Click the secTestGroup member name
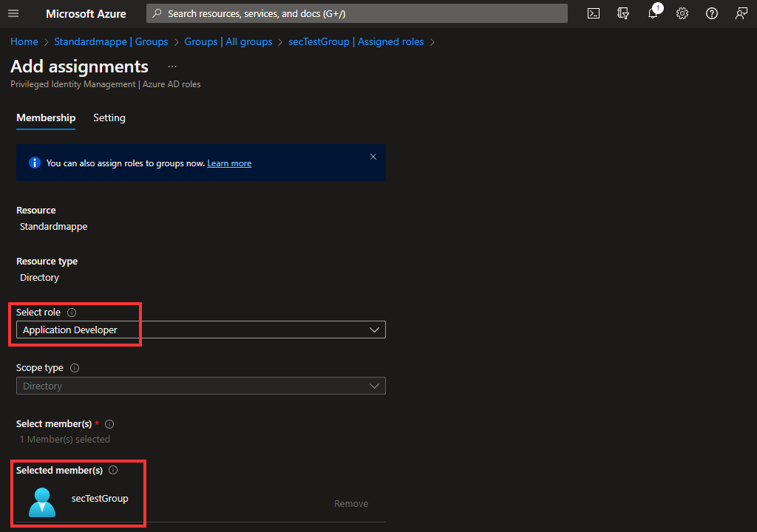 click(x=100, y=498)
